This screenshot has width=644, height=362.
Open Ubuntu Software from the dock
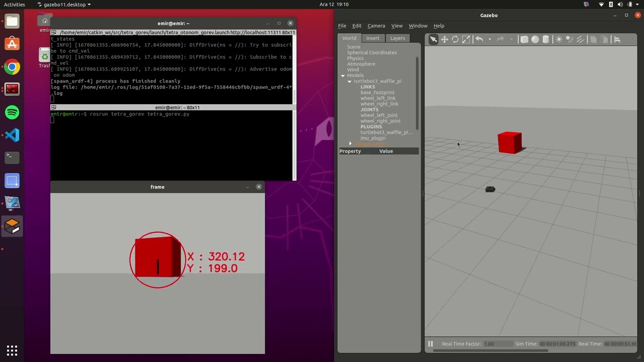tap(12, 44)
